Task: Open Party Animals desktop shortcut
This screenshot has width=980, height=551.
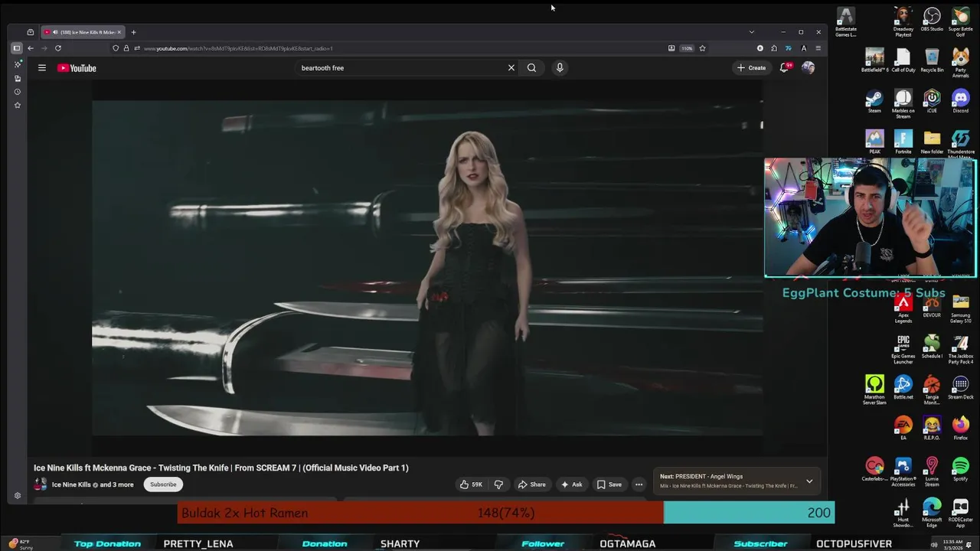Action: 961,63
